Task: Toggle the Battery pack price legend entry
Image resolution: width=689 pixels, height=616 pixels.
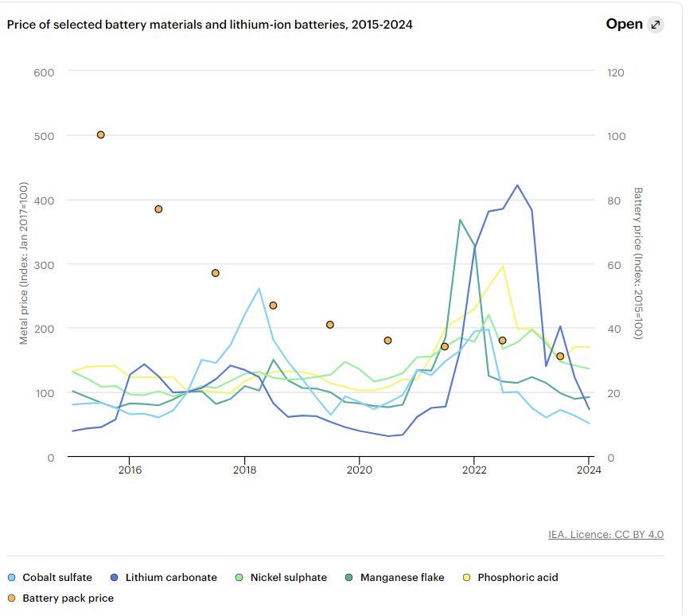Action: tap(60, 598)
